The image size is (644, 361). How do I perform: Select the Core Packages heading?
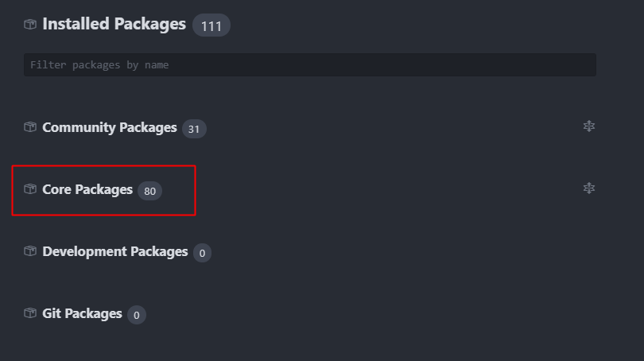coord(87,189)
